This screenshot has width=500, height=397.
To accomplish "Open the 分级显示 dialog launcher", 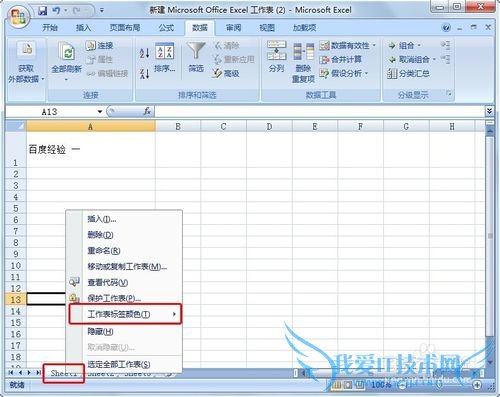I will (x=449, y=93).
